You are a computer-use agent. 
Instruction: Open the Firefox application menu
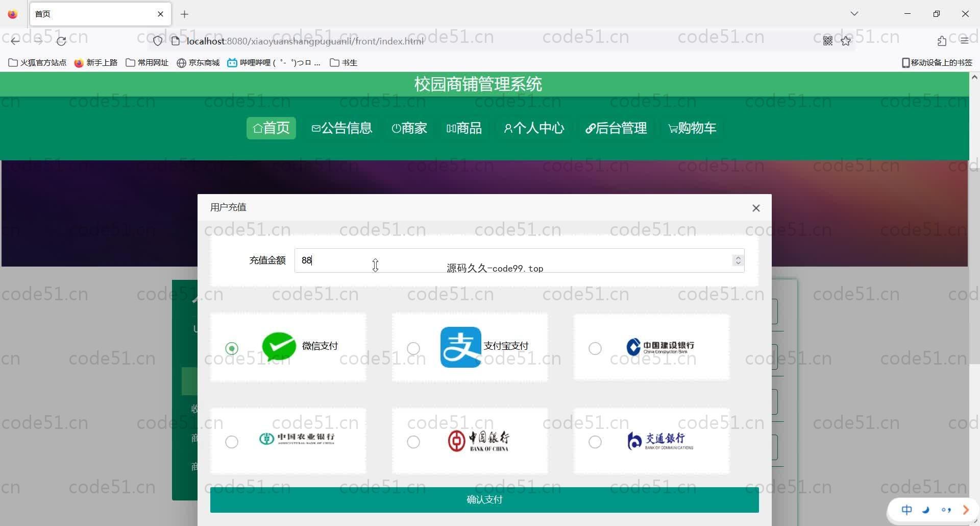(964, 41)
